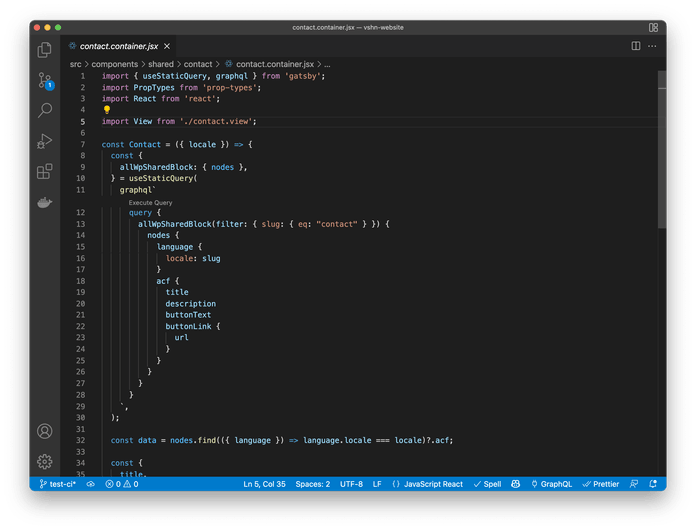Click the 'shared' breadcrumb segment

pos(160,64)
